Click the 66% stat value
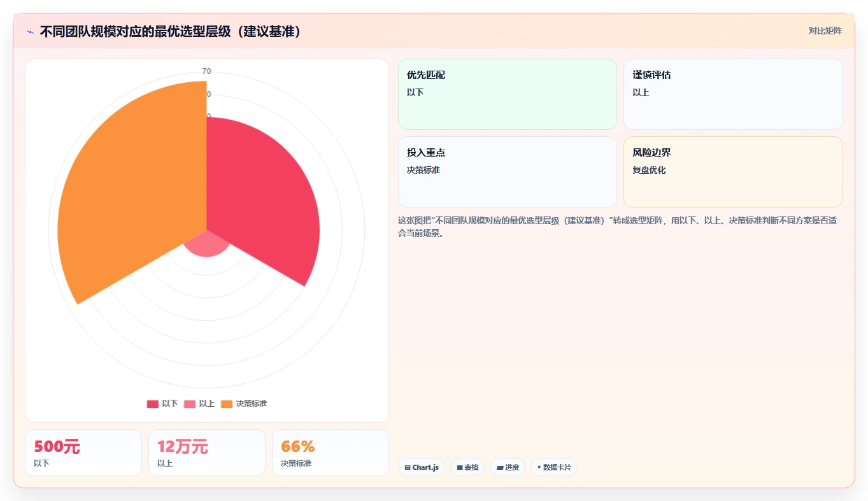This screenshot has width=868, height=501. pyautogui.click(x=297, y=447)
